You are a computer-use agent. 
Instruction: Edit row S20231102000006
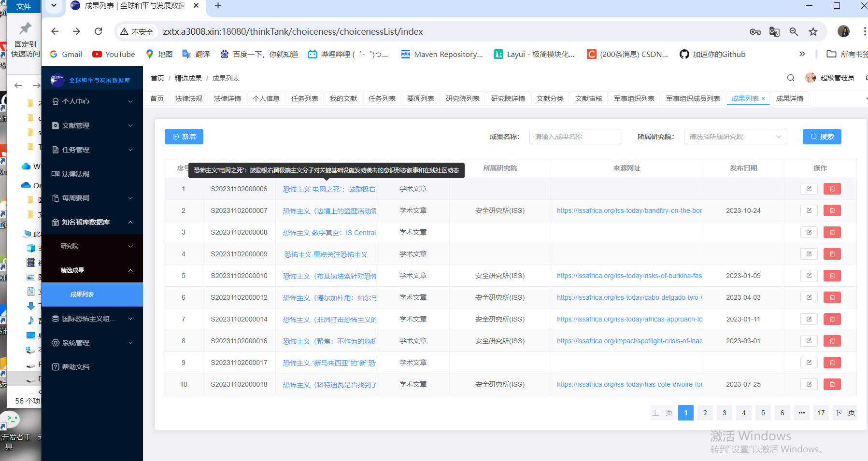pyautogui.click(x=809, y=189)
